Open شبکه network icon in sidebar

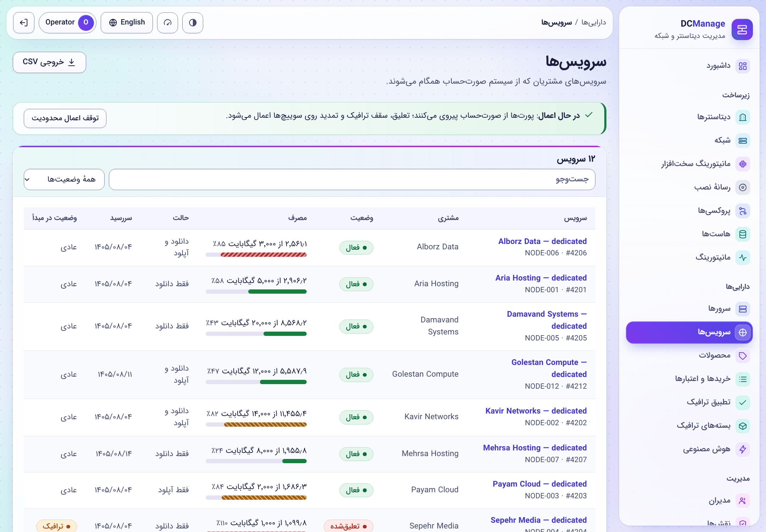click(x=743, y=140)
